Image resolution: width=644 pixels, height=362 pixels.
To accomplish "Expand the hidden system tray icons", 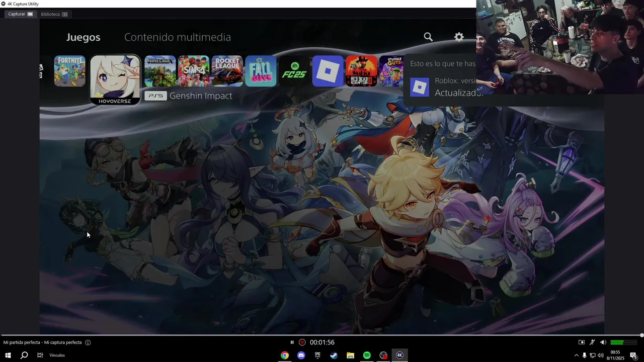I will click(x=577, y=355).
